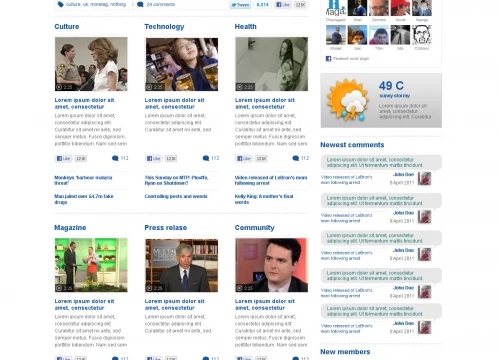Click play icon on Health video
This screenshot has height=360, width=500.
click(x=239, y=87)
